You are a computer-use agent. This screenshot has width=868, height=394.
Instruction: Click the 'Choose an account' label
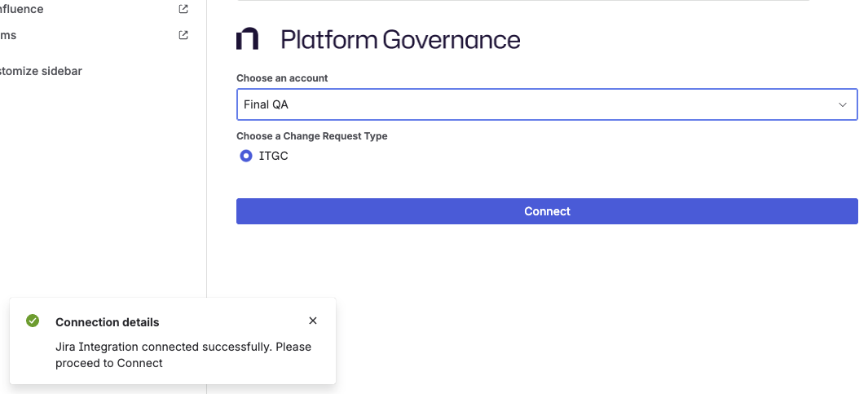point(282,78)
